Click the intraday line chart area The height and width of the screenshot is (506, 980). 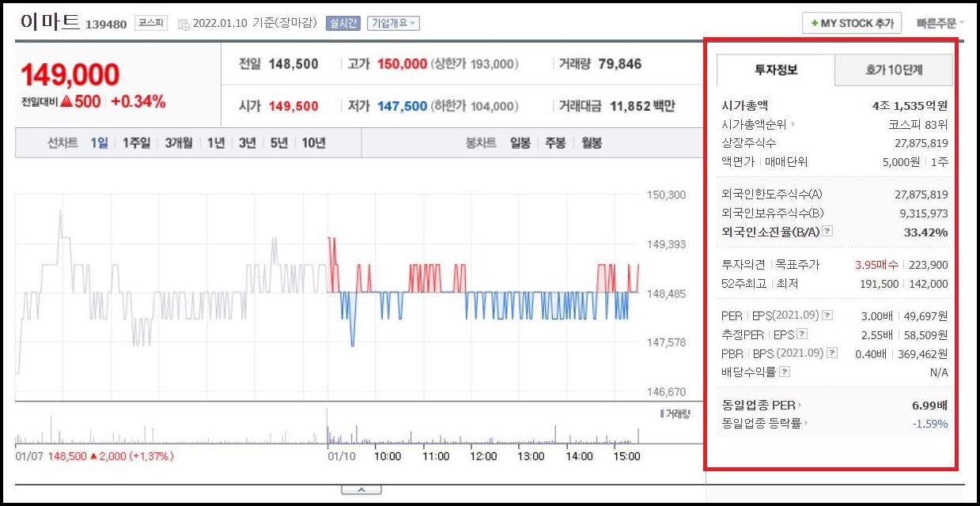click(x=327, y=293)
